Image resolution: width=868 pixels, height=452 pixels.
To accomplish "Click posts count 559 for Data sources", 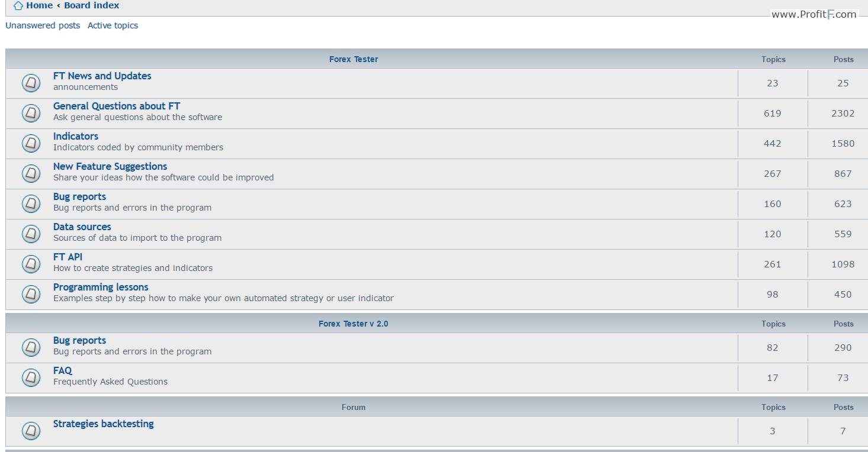I will pos(843,234).
